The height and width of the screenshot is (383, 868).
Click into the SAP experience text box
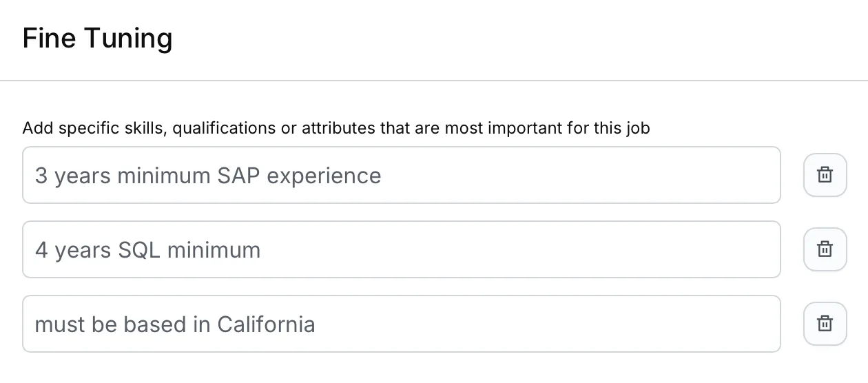[401, 175]
